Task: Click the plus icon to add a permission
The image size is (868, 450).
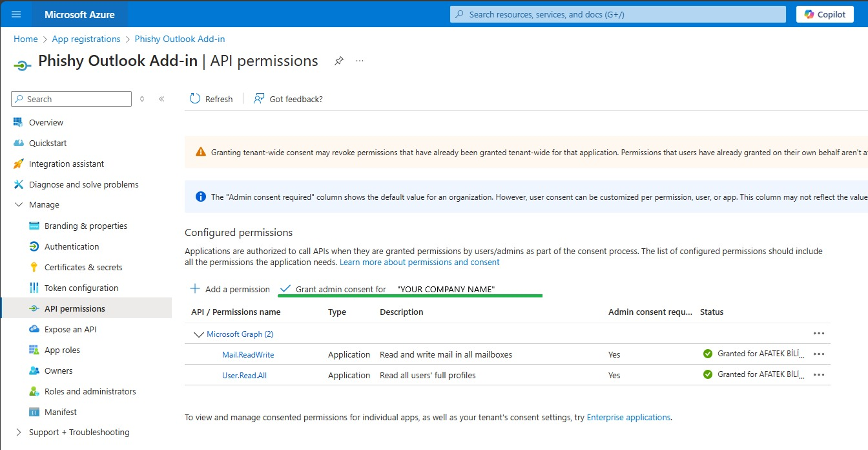Action: (x=194, y=289)
